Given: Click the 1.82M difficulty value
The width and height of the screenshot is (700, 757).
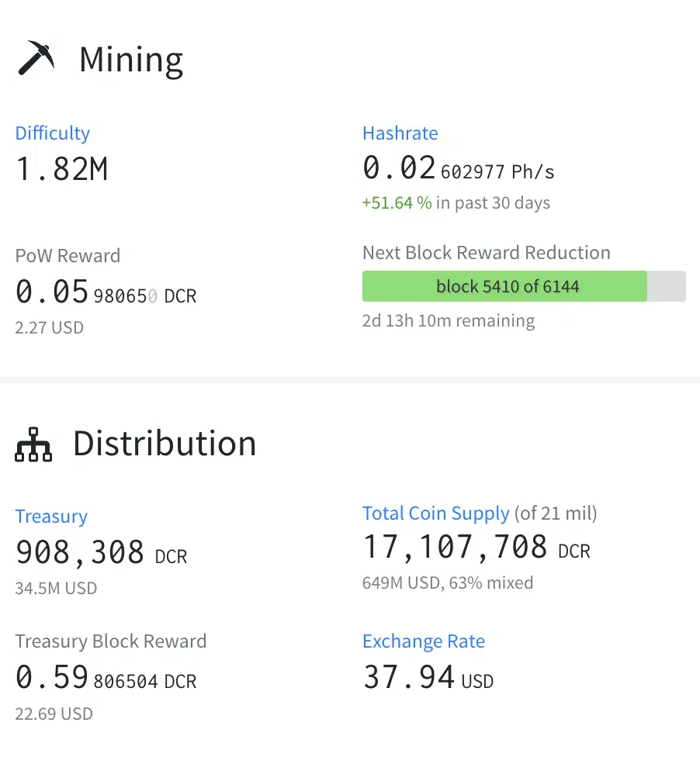Looking at the screenshot, I should pyautogui.click(x=62, y=168).
